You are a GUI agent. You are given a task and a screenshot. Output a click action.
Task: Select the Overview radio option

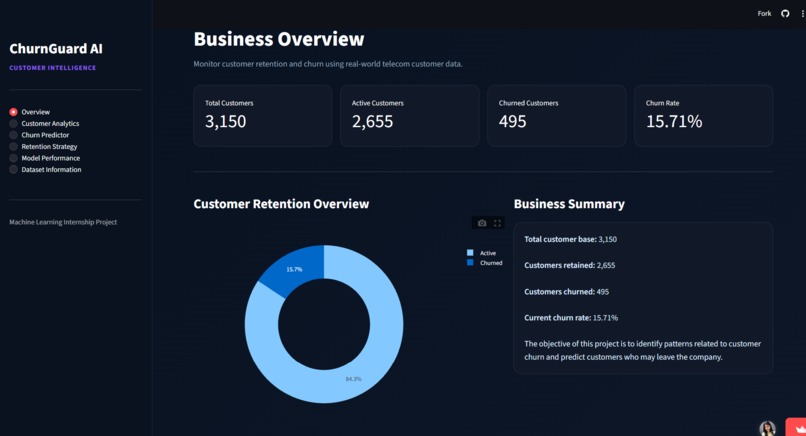click(x=30, y=112)
